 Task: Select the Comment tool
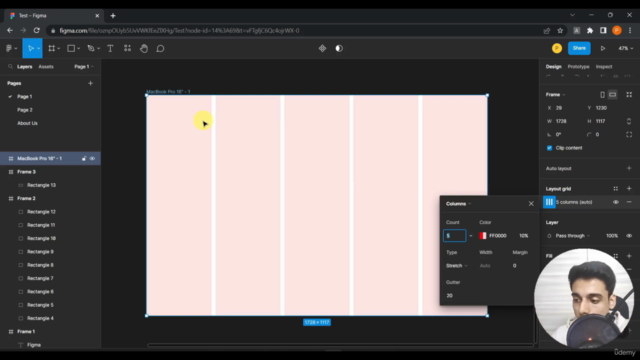[160, 48]
